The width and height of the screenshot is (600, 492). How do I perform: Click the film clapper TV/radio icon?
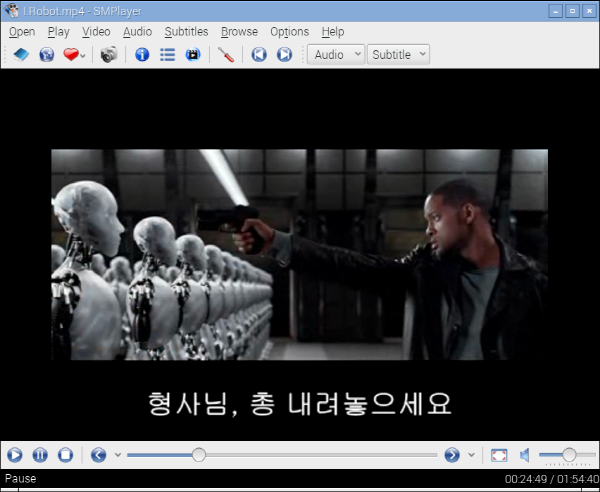[193, 54]
